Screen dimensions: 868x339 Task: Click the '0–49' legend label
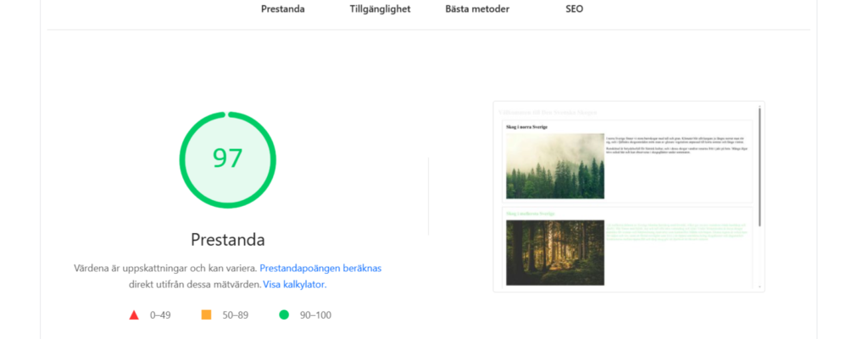point(160,315)
